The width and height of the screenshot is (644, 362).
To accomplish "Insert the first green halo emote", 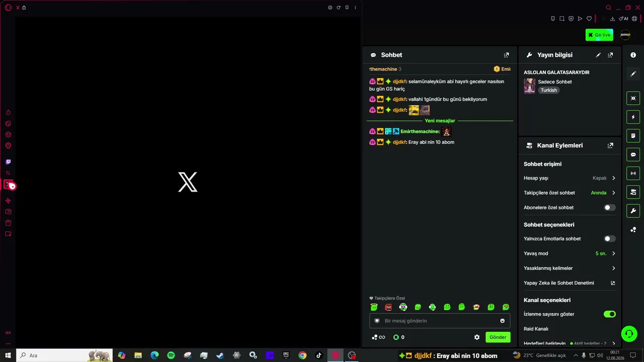I will pos(374,307).
